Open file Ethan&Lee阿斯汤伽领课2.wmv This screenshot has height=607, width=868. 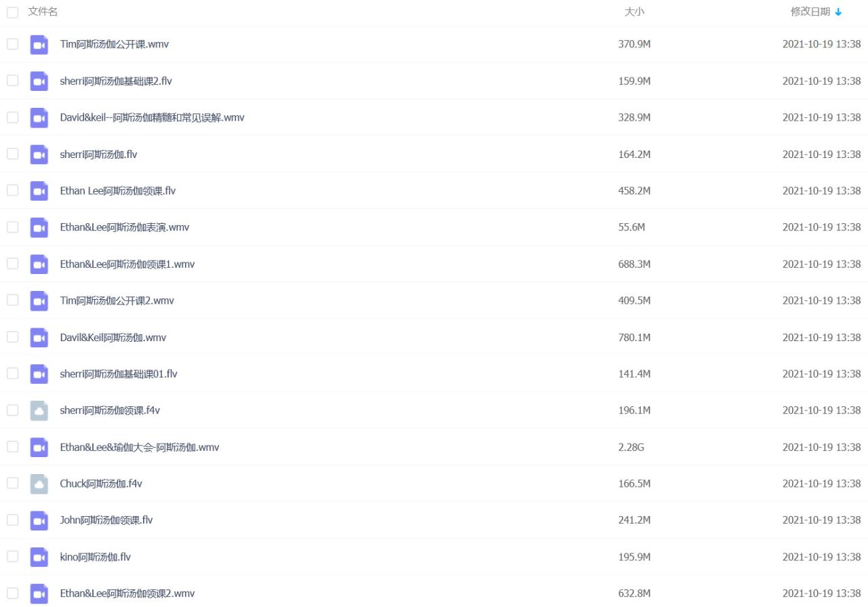click(127, 594)
